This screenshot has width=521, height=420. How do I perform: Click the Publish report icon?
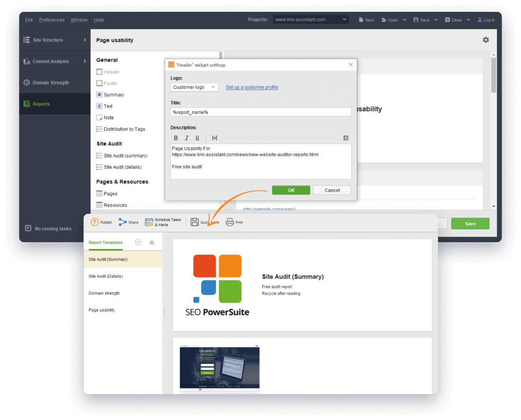pos(95,222)
